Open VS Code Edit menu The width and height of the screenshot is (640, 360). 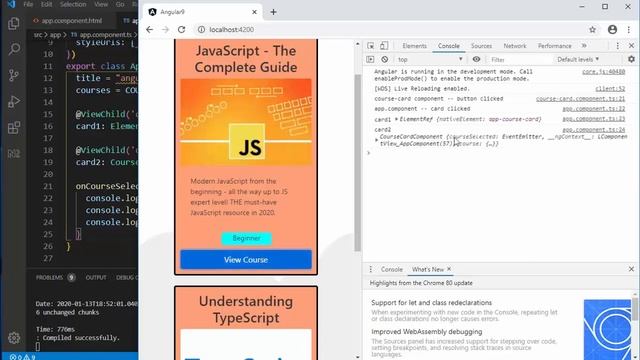[47, 4]
